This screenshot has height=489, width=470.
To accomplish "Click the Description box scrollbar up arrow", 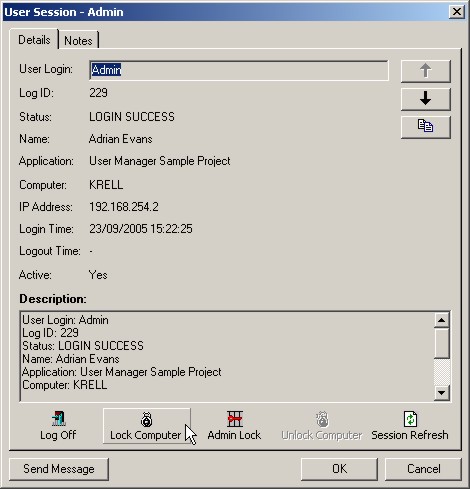I will click(x=442, y=320).
